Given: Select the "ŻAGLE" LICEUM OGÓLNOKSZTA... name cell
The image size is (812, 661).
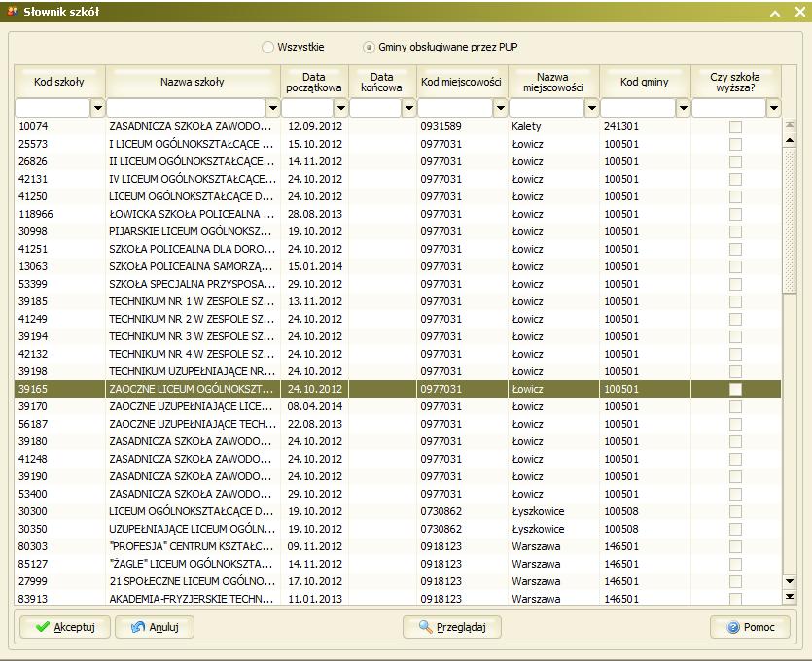Looking at the screenshot, I should click(192, 564).
